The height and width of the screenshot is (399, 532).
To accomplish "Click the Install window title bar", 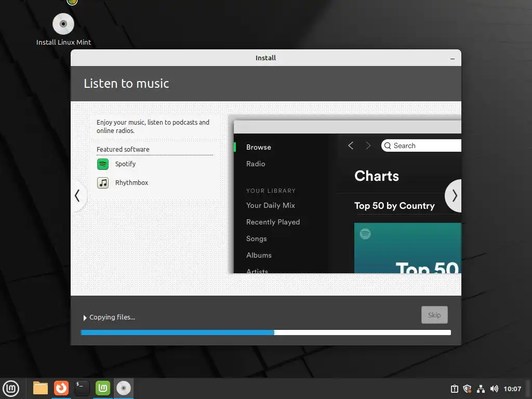I will [265, 58].
